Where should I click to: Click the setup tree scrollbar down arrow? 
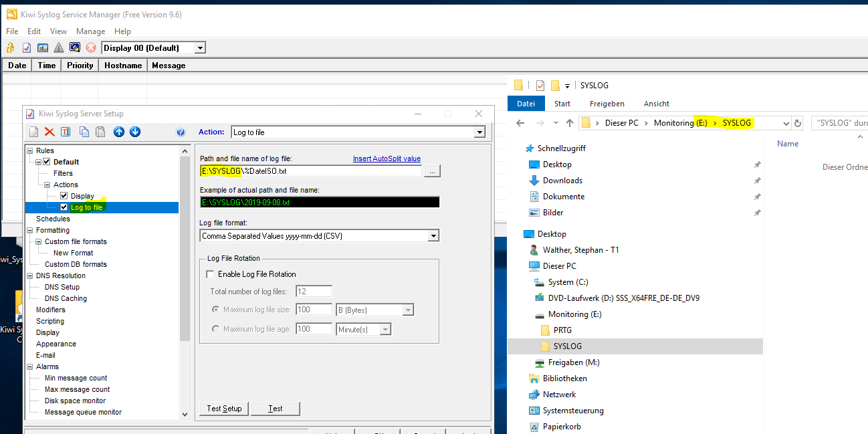tap(185, 415)
